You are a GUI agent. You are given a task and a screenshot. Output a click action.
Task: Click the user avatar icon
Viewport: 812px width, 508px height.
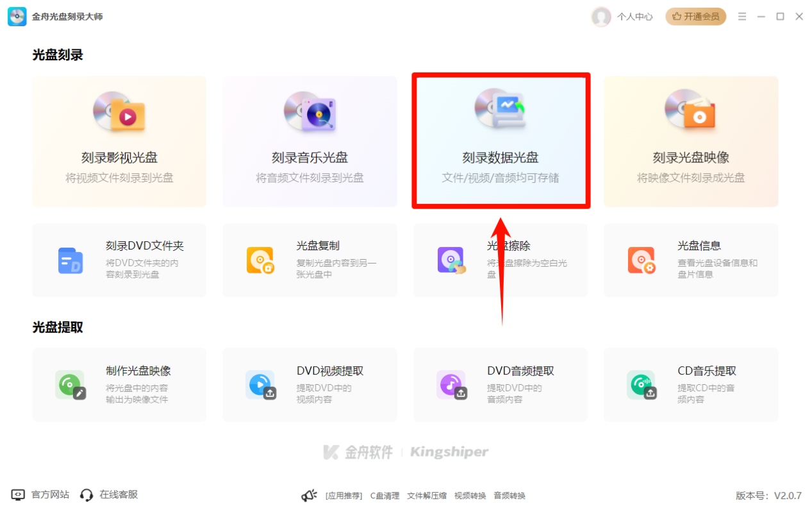click(601, 17)
